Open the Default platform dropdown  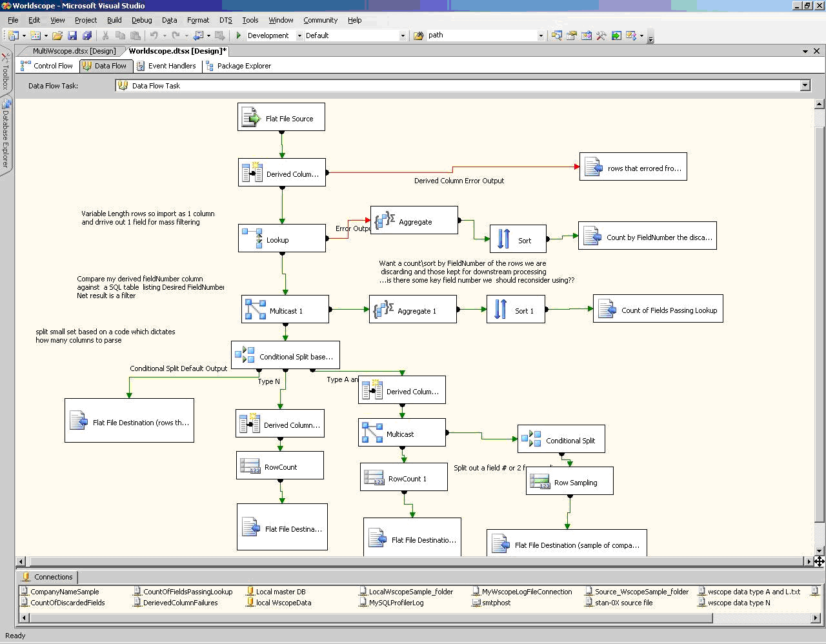click(403, 35)
